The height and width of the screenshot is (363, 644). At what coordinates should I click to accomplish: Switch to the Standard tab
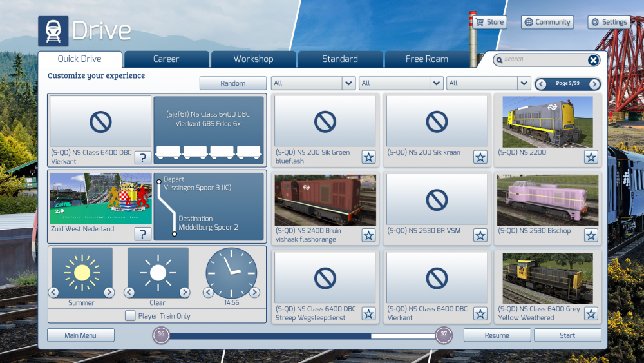point(340,59)
